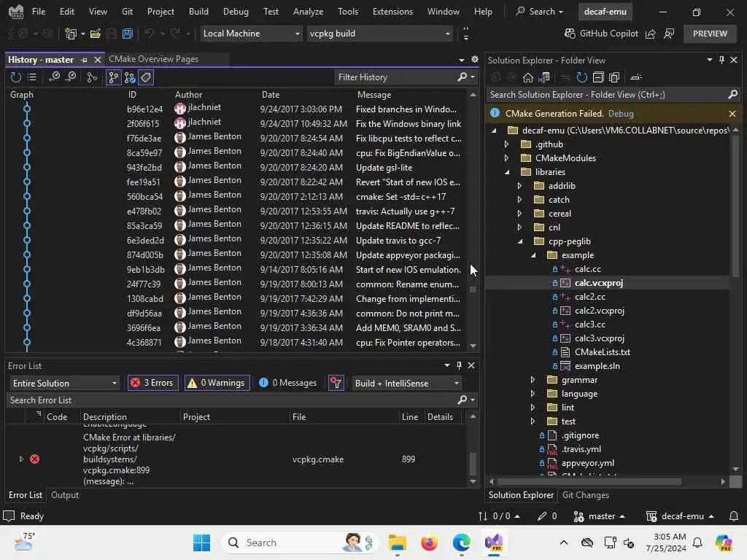Open GitHub Copilot menu
Screen dimensions: 747x560
(x=601, y=34)
